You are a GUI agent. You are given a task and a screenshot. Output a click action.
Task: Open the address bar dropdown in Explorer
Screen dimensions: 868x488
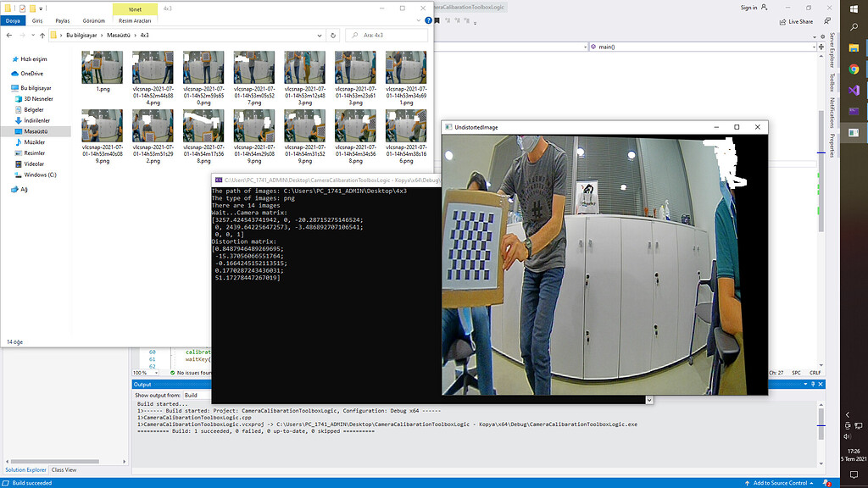pyautogui.click(x=320, y=36)
